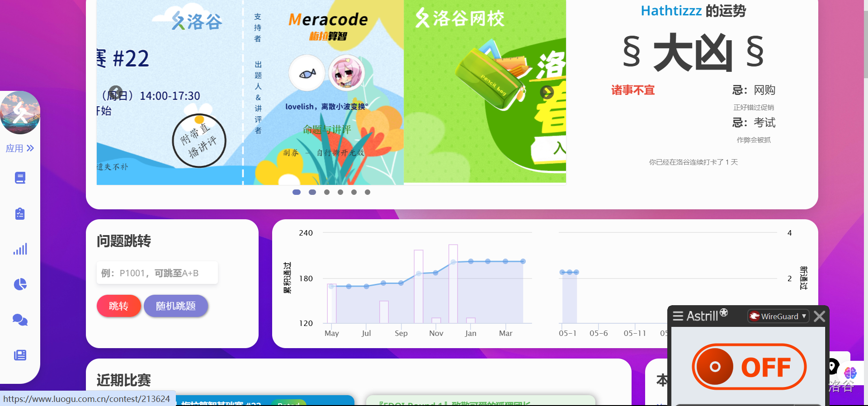The image size is (868, 406).
Task: Click the pie chart icon in sidebar
Action: 20,284
